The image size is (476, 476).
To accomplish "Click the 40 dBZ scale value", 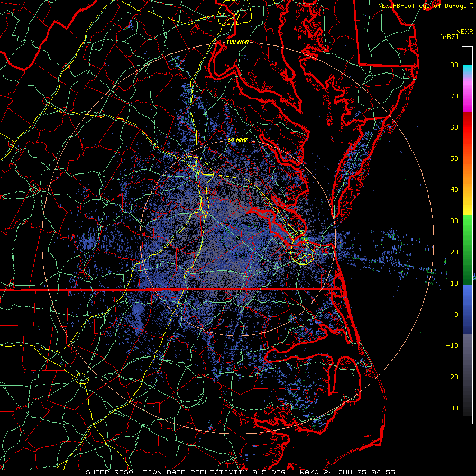I will (x=454, y=190).
